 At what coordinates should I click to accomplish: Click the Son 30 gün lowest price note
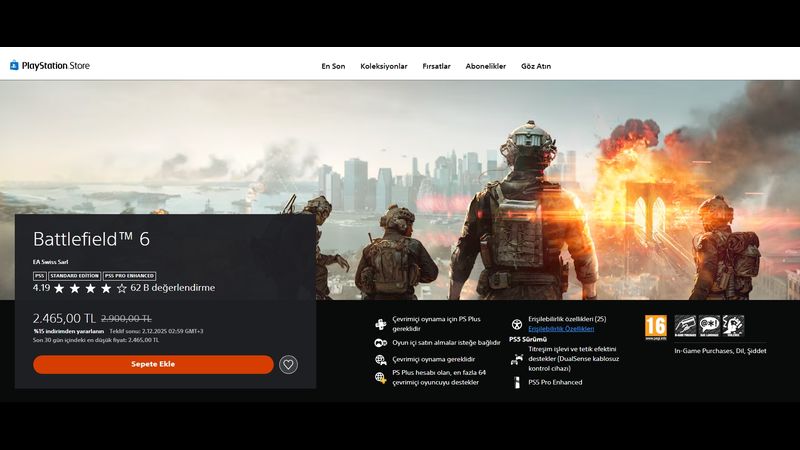pos(96,340)
